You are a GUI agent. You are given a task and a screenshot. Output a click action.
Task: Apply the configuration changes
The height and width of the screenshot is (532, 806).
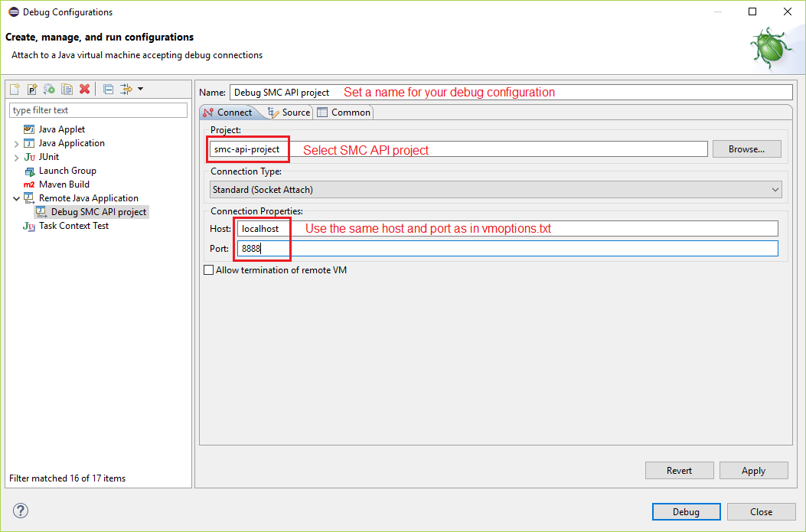pos(753,470)
